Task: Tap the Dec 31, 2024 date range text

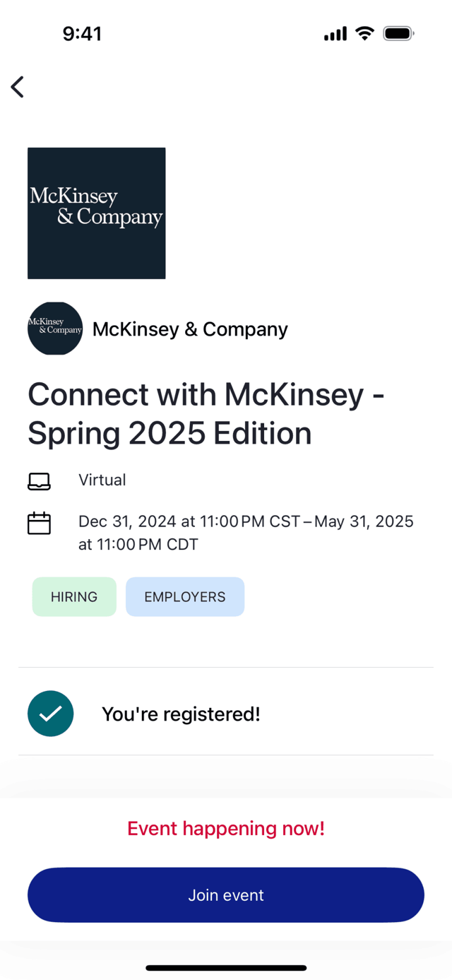Action: (x=246, y=533)
